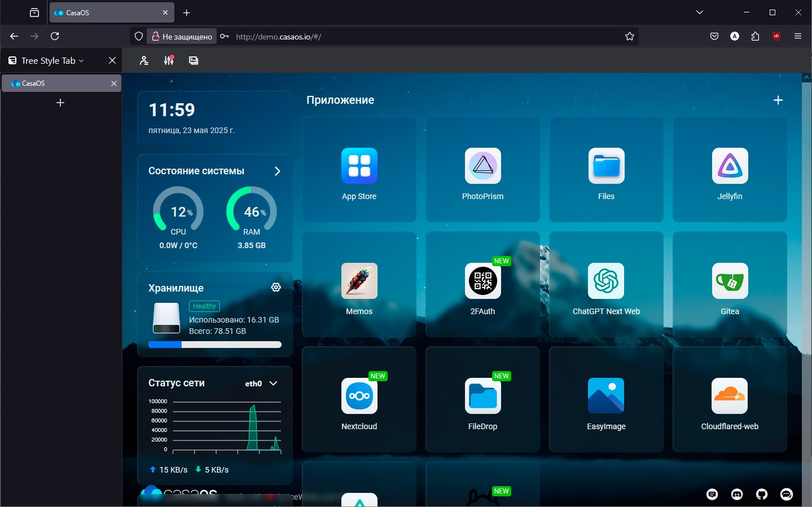Select the CasaOS tab in the tab strip
Screen dimensions: 812x507
tap(112, 12)
